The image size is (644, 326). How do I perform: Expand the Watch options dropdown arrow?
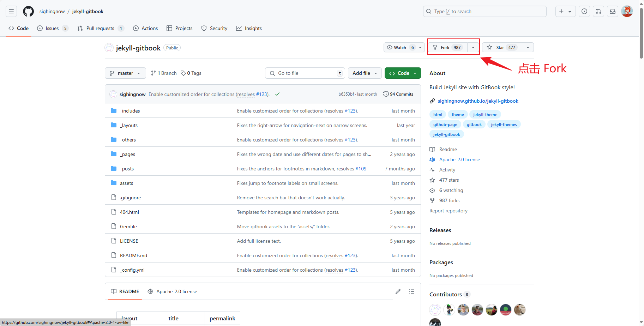click(x=420, y=47)
